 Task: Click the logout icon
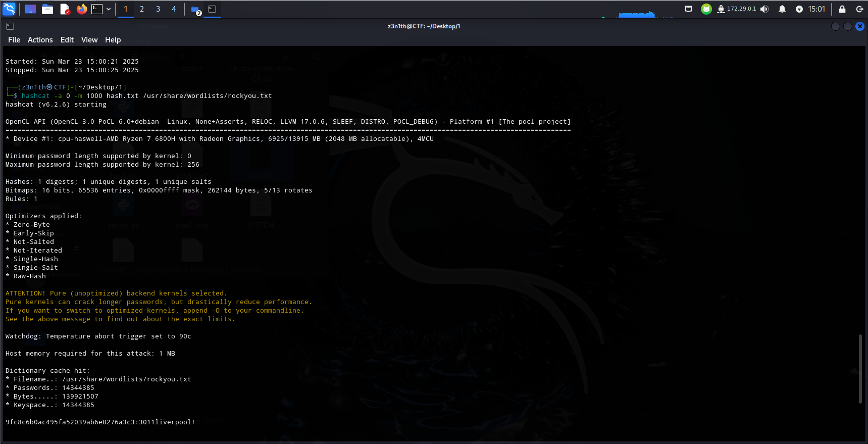coord(859,9)
